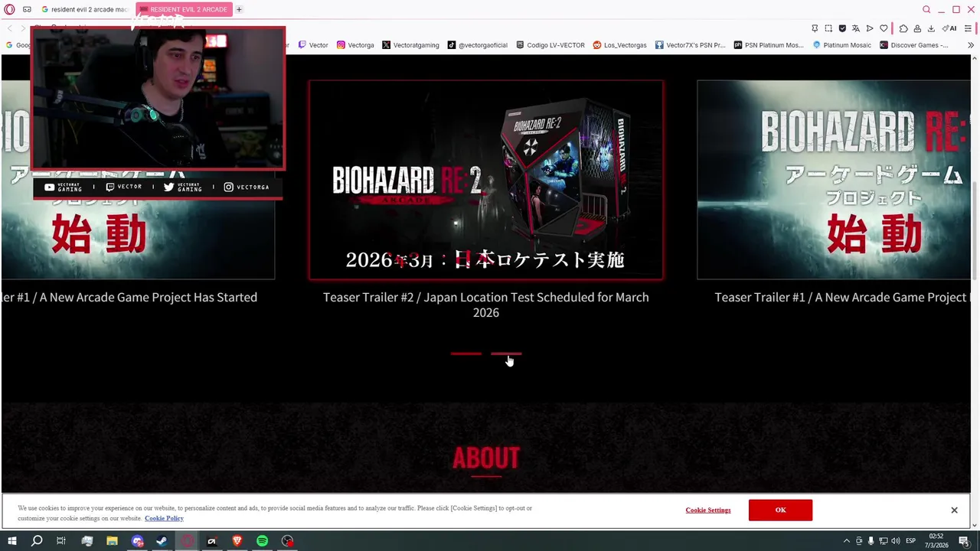Open the ad blocker shield icon
This screenshot has width=980, height=551.
pos(842,28)
